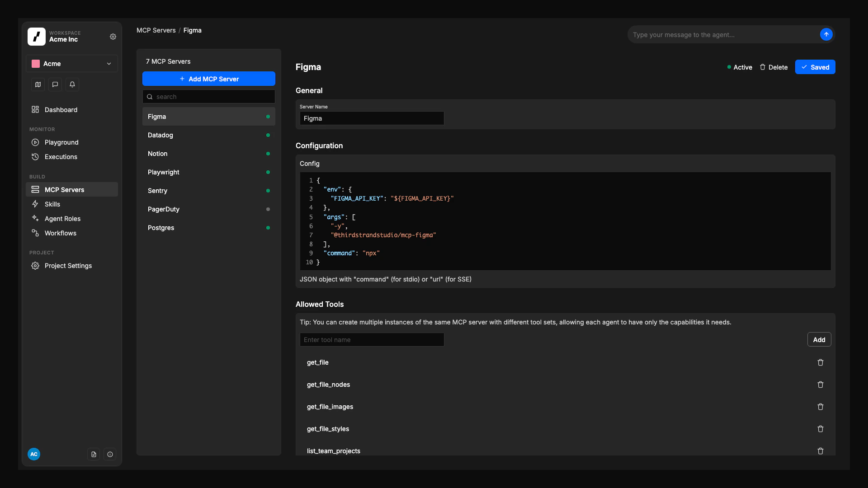The width and height of the screenshot is (868, 488).
Task: Focus the Enter tool name field
Action: 372,340
